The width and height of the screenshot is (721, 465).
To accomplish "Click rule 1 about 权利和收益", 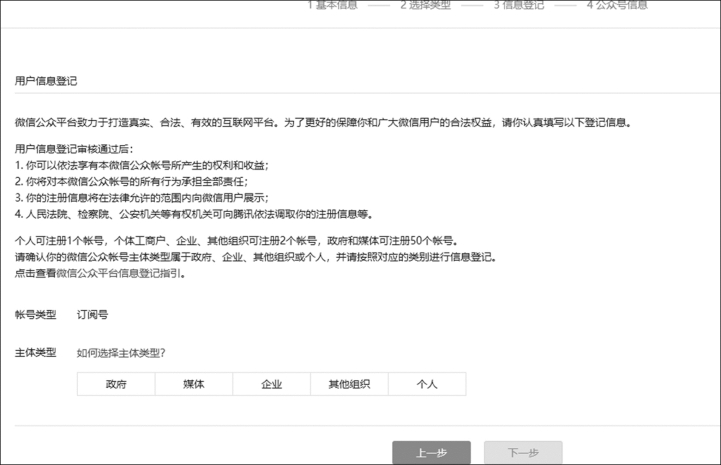I will tap(142, 165).
